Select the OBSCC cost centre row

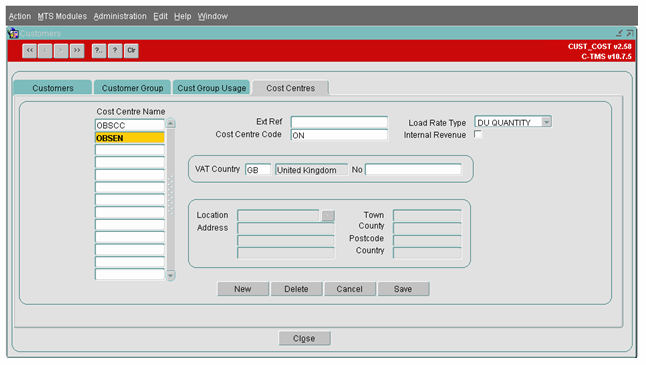[130, 125]
